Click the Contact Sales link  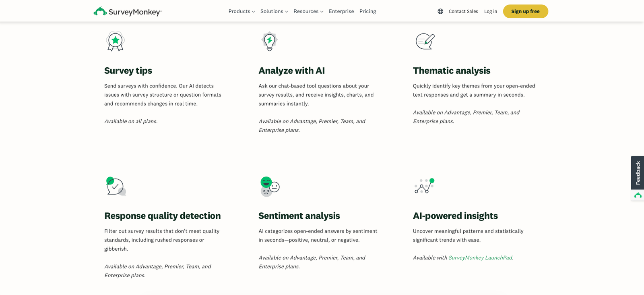pos(463,11)
